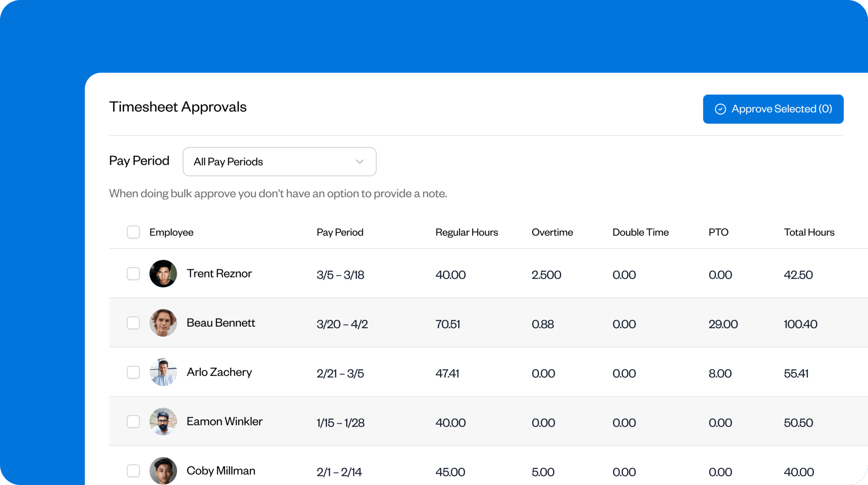Click Eamon Winkler's profile photo
The width and height of the screenshot is (868, 485).
[163, 421]
